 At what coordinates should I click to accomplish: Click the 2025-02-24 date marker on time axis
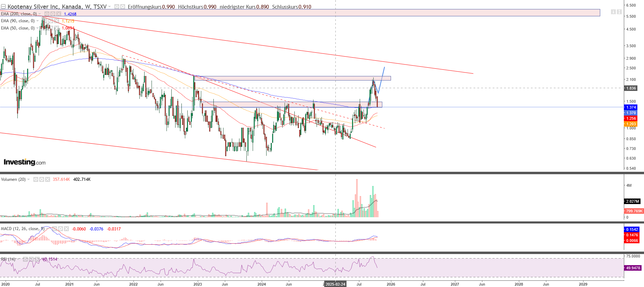(335, 284)
